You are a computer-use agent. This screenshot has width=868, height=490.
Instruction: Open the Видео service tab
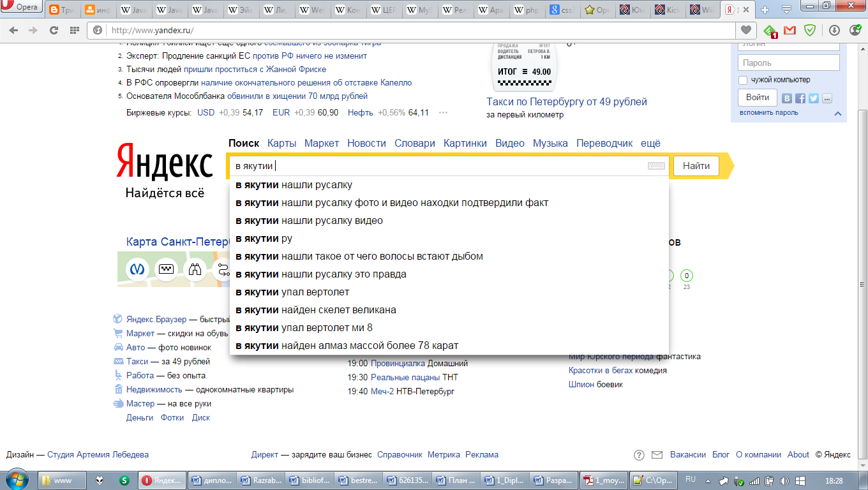(510, 144)
